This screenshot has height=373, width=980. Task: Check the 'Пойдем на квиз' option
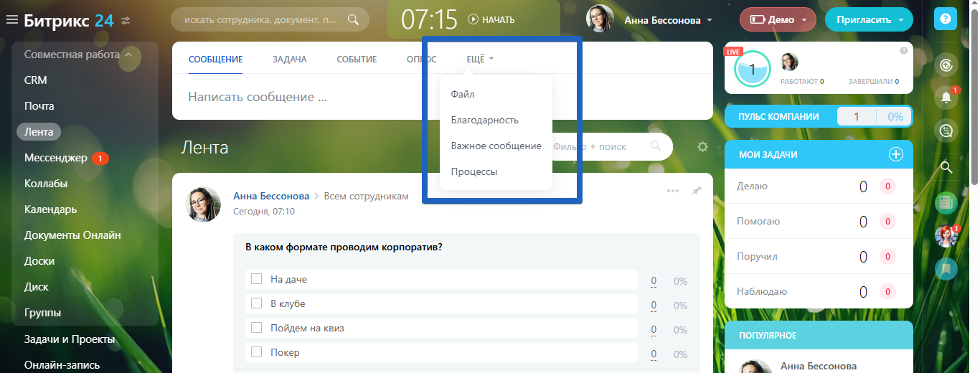(x=256, y=328)
